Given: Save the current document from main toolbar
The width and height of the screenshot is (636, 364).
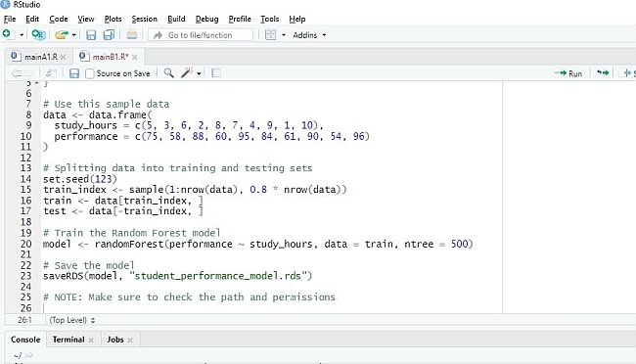Looking at the screenshot, I should pos(91,35).
